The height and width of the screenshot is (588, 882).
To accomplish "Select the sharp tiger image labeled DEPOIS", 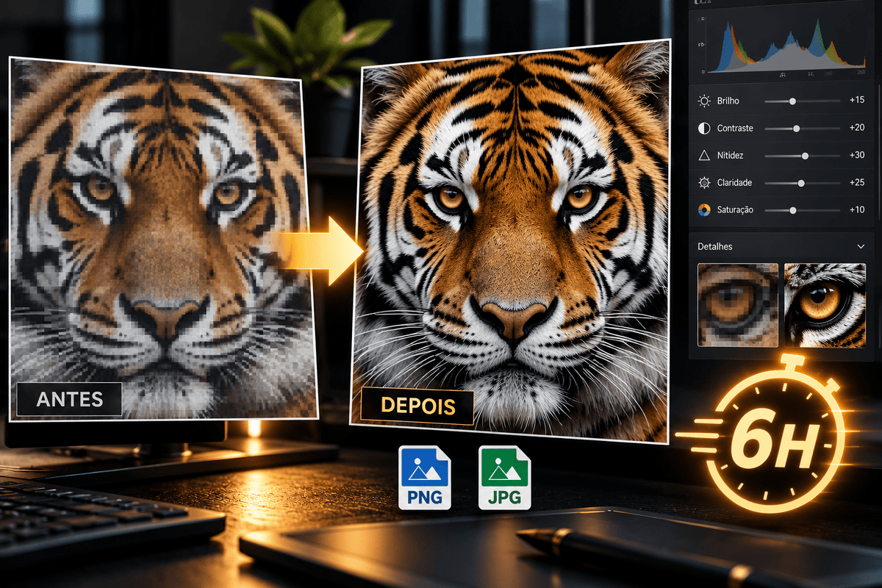I will tap(511, 243).
